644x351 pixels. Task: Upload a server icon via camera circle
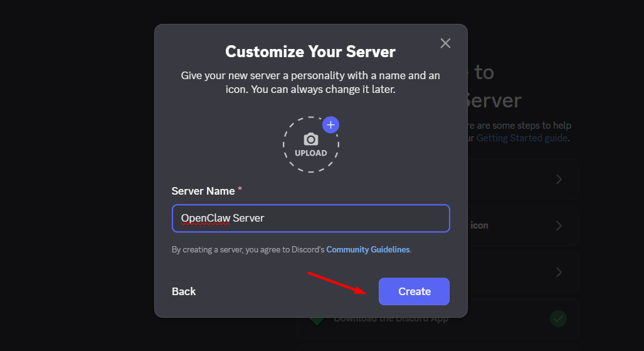[311, 144]
